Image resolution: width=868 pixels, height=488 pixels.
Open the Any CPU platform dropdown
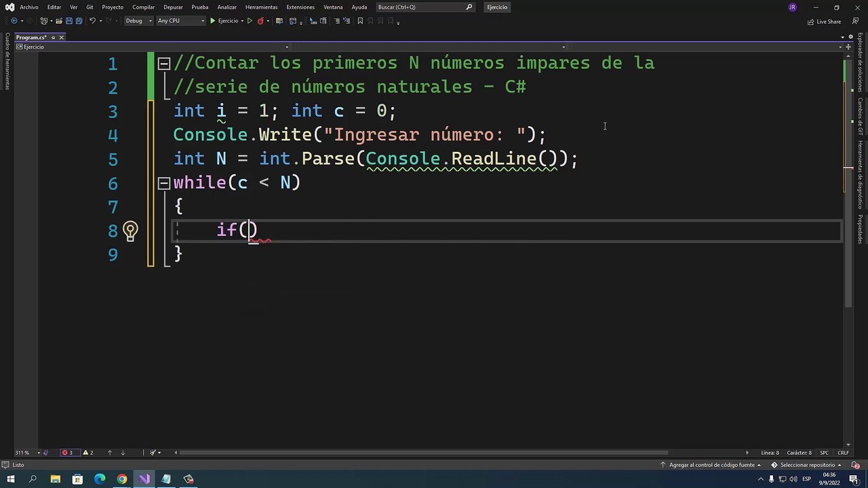pos(180,21)
